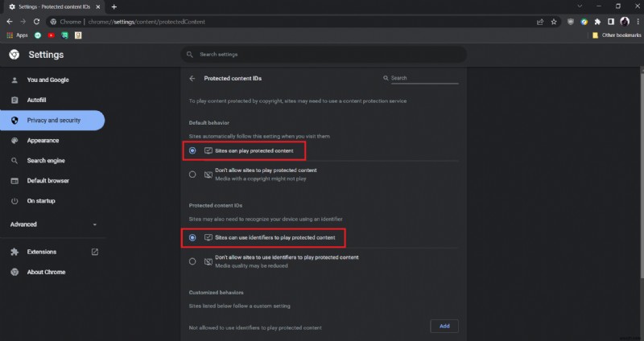
Task: Go back with the browser back arrow
Action: tap(10, 22)
